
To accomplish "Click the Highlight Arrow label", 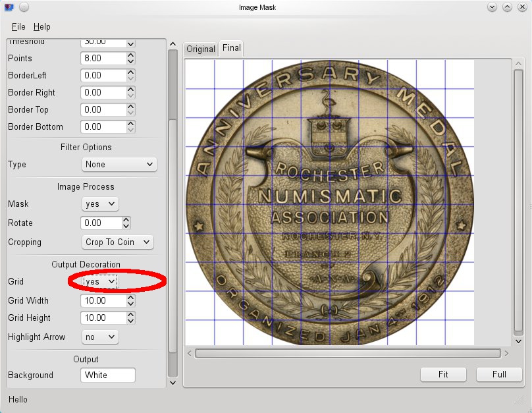I will pos(37,337).
